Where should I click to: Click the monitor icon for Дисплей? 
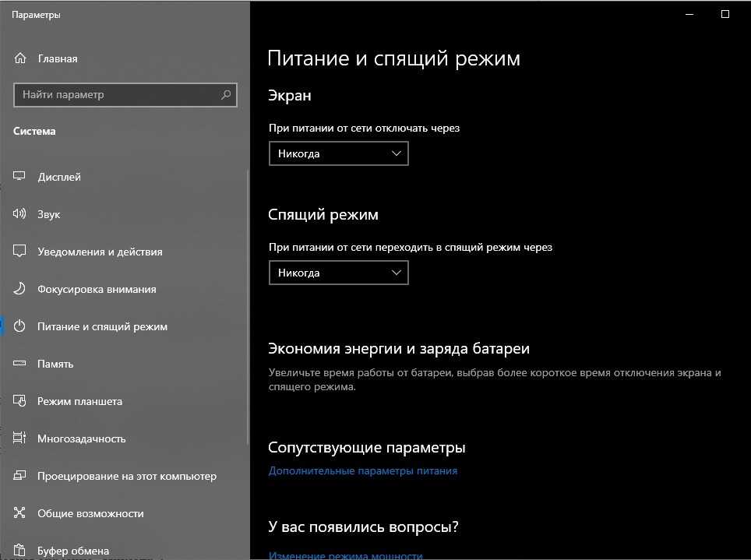pos(20,177)
